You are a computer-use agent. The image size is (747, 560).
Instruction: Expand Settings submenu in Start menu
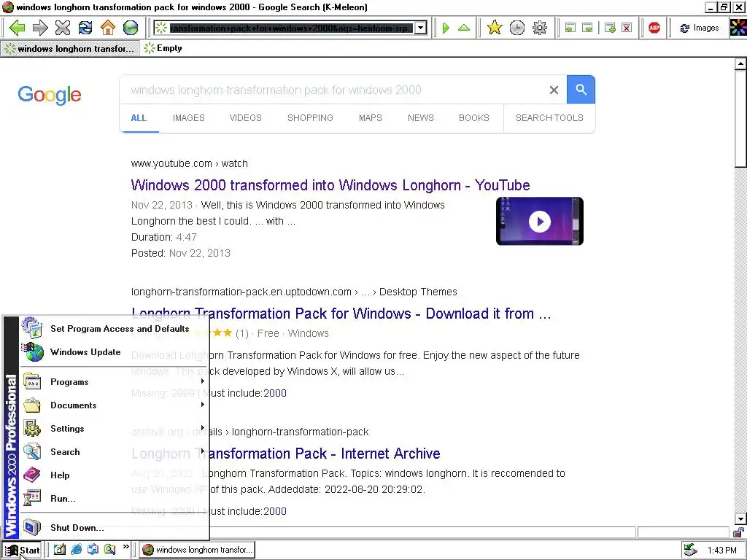113,429
